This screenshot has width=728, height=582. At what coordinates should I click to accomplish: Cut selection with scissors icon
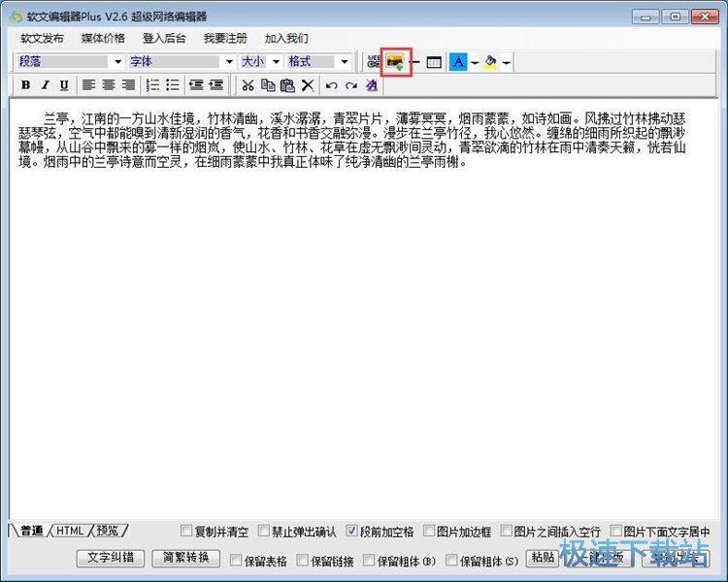coord(248,85)
